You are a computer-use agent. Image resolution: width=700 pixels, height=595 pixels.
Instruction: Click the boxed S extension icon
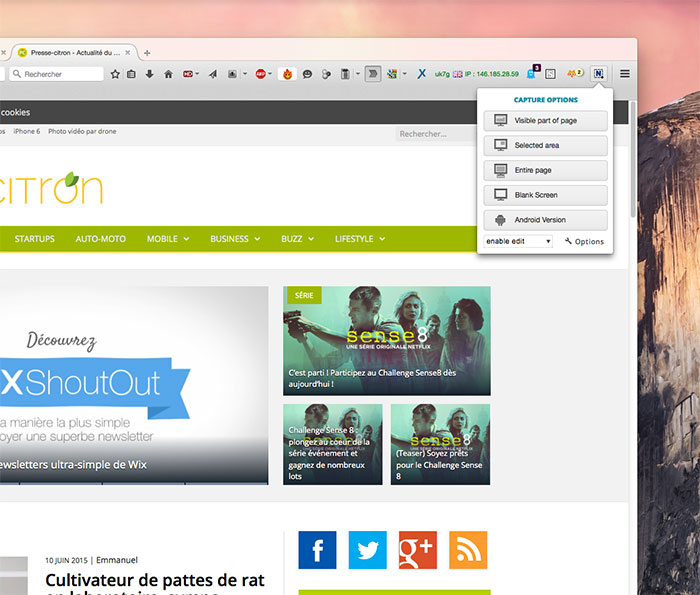[x=550, y=74]
